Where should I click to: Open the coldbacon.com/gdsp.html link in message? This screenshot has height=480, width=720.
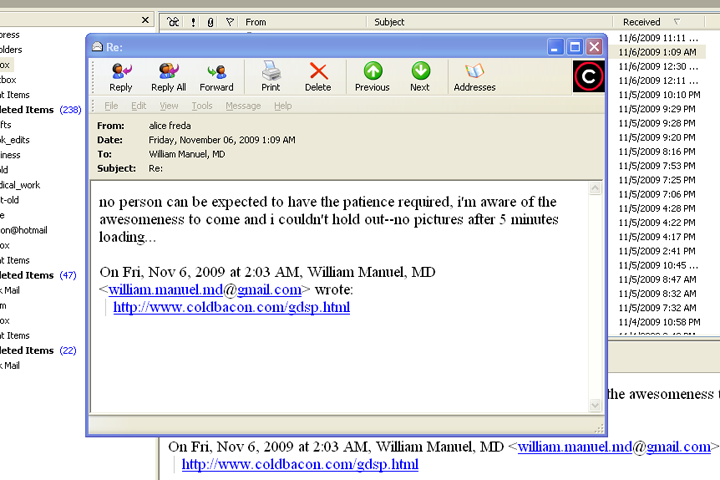(231, 307)
